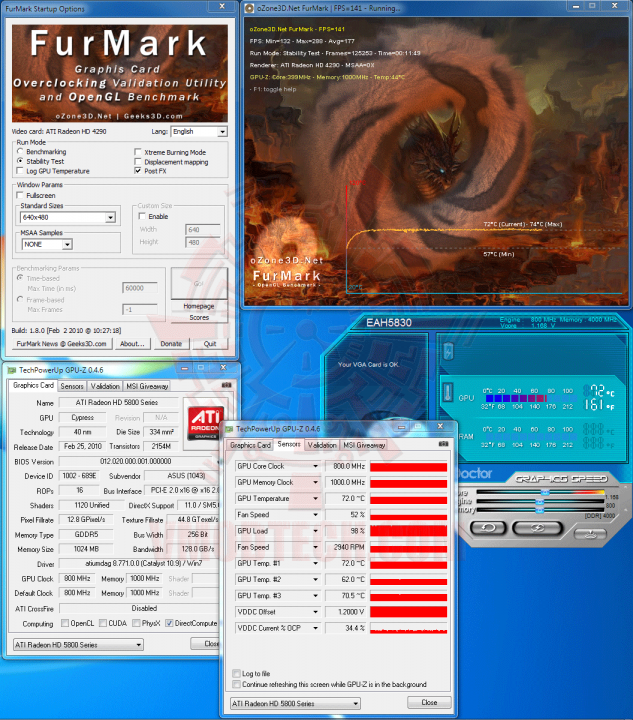This screenshot has height=720, width=633.
Task: Check Log to file in GPU-Z Sensors
Action: coord(236,674)
